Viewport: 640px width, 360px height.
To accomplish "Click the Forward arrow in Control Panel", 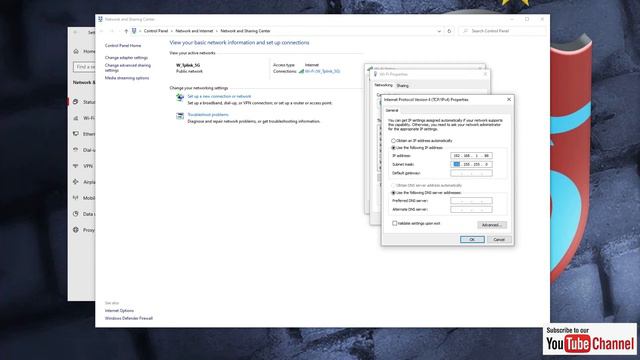I will pos(112,31).
